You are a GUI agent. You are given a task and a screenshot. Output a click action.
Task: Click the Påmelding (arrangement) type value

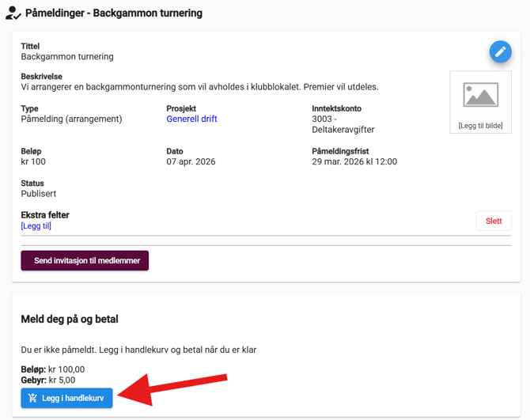[71, 119]
